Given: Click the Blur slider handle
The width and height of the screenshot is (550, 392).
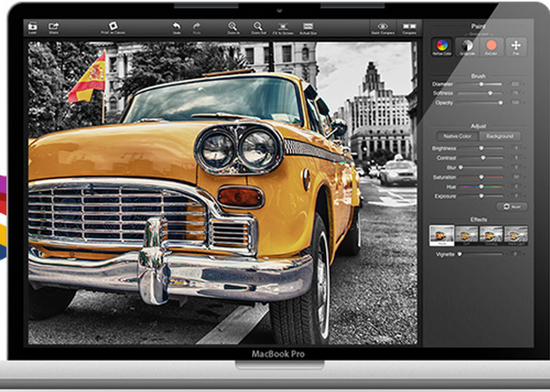Looking at the screenshot, I should click(461, 167).
